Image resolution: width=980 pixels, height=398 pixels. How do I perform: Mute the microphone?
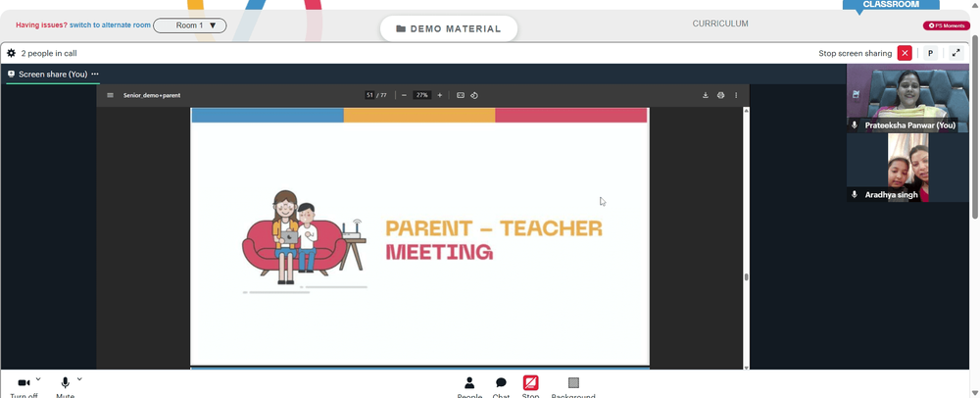[65, 383]
